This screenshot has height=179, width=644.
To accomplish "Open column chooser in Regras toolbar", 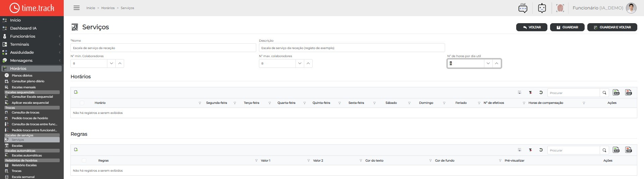I will click(520, 150).
